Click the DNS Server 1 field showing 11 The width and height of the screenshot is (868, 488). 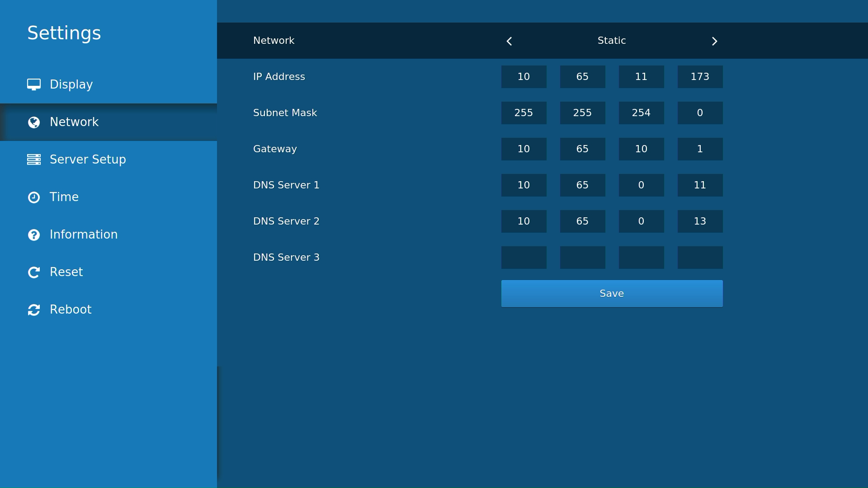tap(700, 185)
